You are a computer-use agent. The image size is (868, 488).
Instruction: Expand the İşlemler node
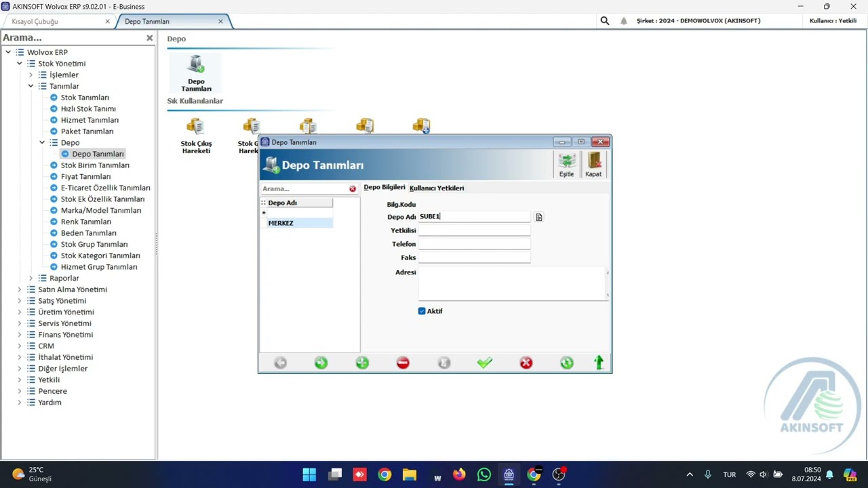31,75
